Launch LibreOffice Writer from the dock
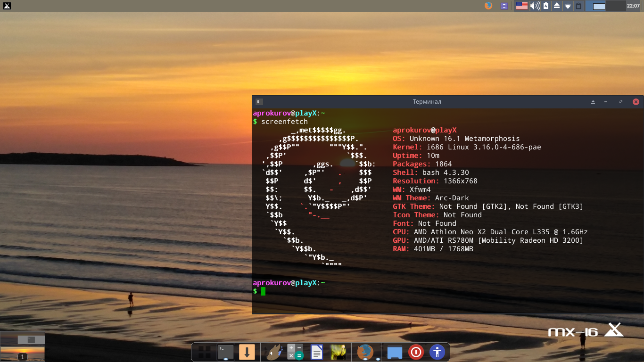Image resolution: width=644 pixels, height=362 pixels. point(317,352)
